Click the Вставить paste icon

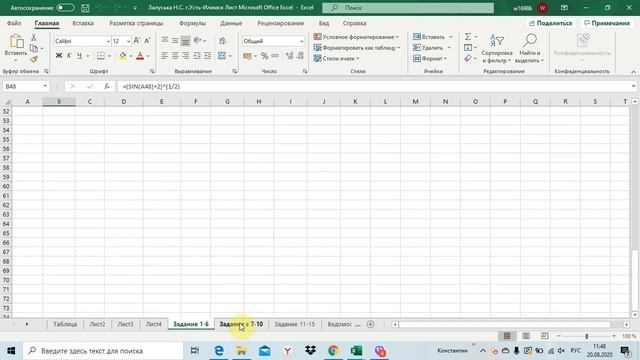tap(16, 42)
